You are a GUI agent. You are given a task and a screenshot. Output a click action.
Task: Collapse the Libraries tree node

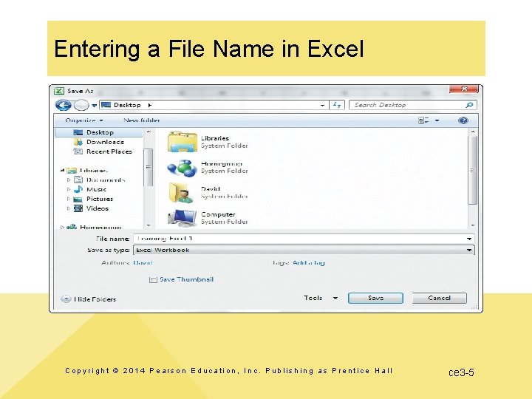coord(62,170)
